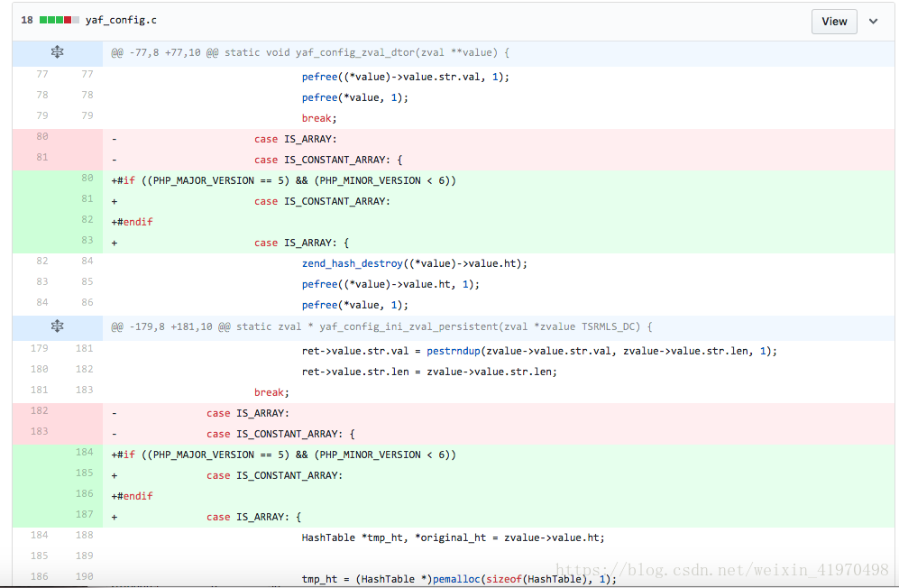This screenshot has width=899, height=588.
Task: Click line number 86 with pefree(*value, 1)
Action: pyautogui.click(x=87, y=302)
